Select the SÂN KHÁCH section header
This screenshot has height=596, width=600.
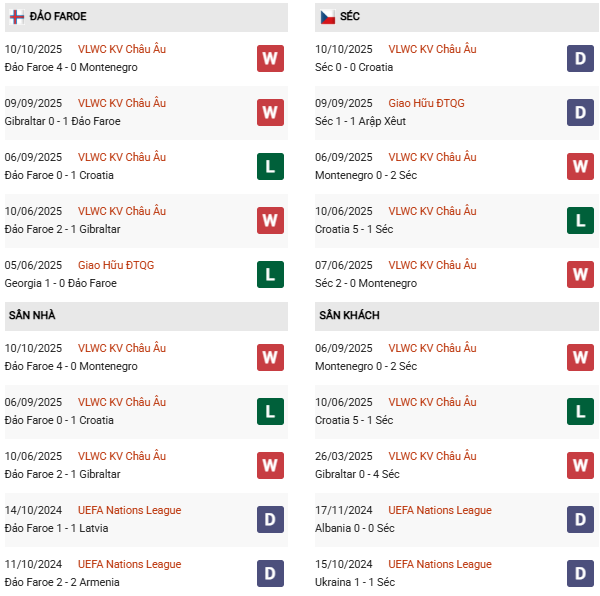pos(349,315)
